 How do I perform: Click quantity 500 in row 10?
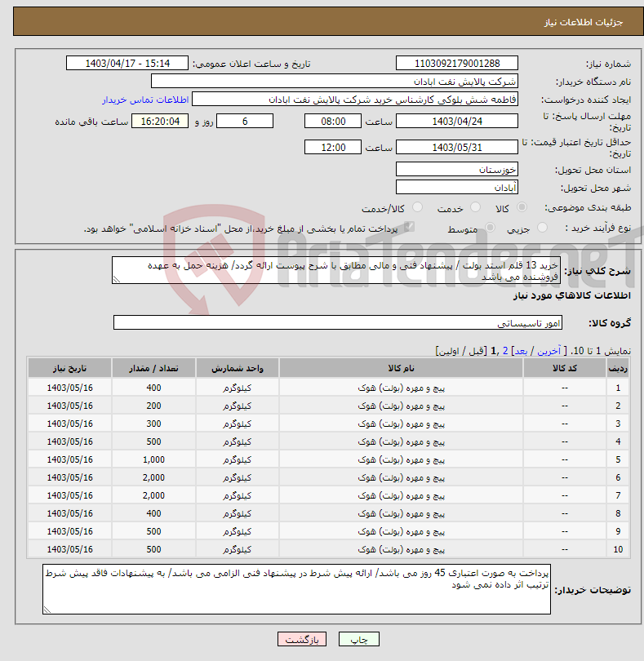click(x=153, y=549)
